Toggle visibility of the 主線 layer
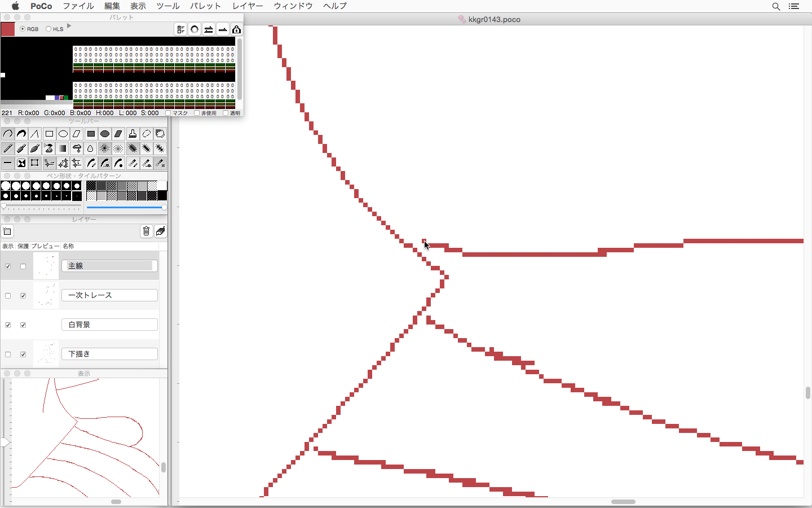Image resolution: width=812 pixels, height=508 pixels. pyautogui.click(x=8, y=266)
